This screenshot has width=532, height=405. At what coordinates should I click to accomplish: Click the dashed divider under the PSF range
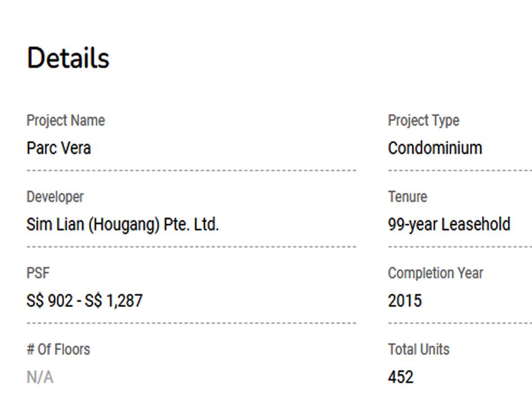click(191, 323)
